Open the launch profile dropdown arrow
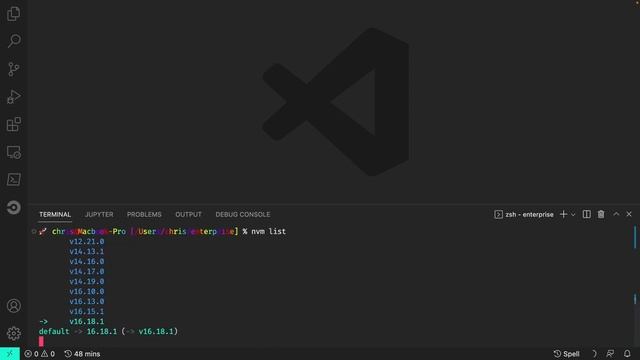The image size is (640, 360). (x=573, y=215)
